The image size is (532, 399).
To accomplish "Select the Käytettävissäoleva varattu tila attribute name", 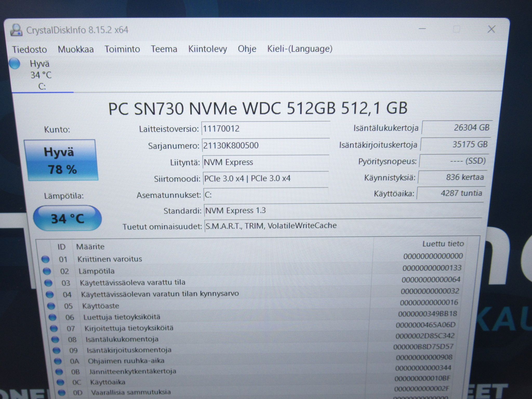I will click(132, 282).
